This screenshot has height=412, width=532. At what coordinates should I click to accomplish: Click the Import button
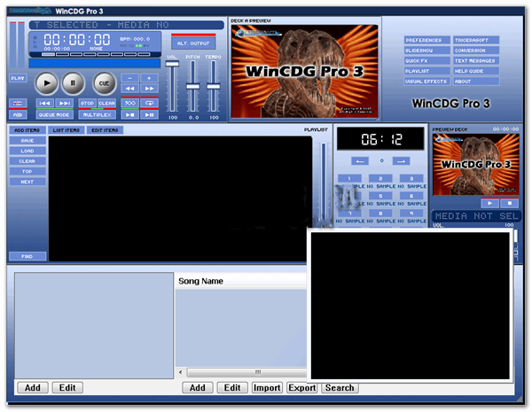click(x=267, y=387)
